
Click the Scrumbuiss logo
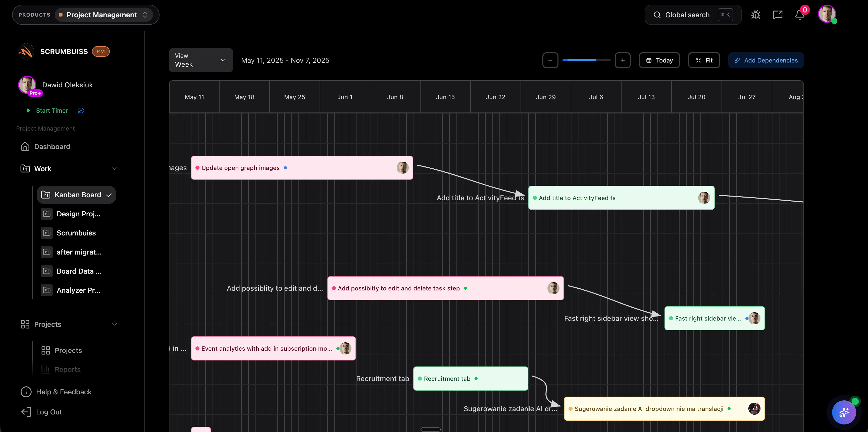(x=26, y=51)
